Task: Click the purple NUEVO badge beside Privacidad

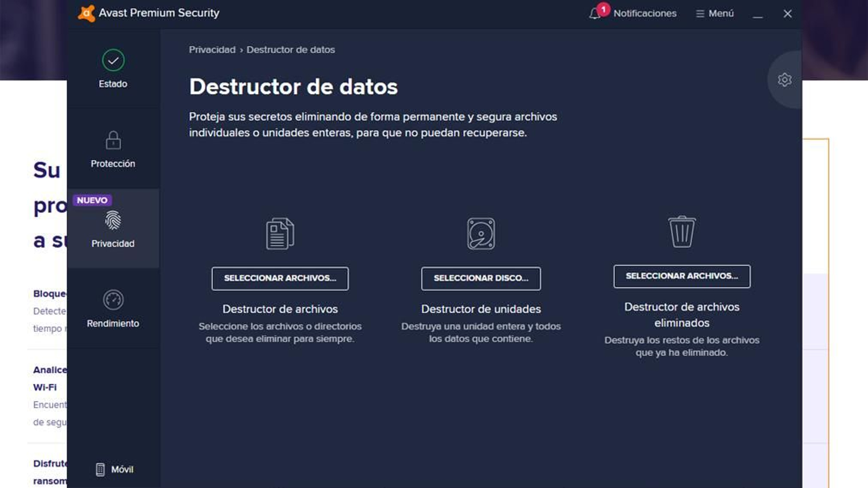Action: (x=92, y=200)
